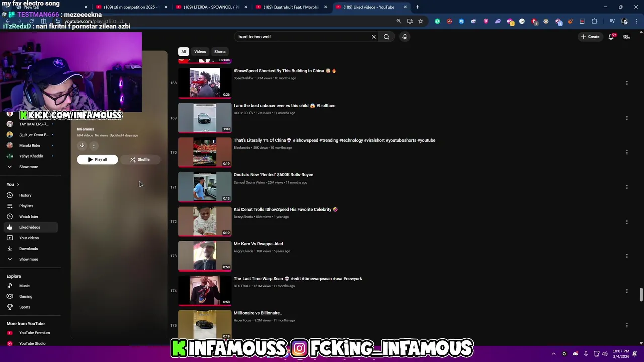The width and height of the screenshot is (644, 362).
Task: Click the Create button
Action: click(590, 37)
